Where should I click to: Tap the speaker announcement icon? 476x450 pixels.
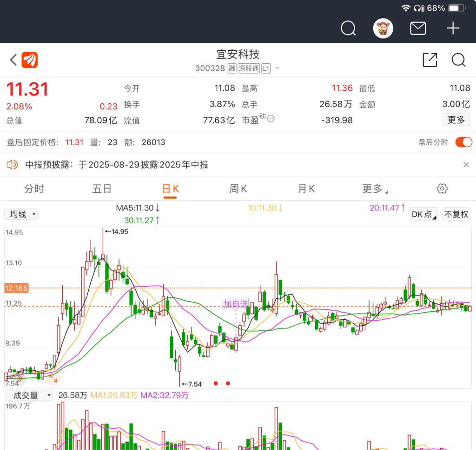pos(13,165)
